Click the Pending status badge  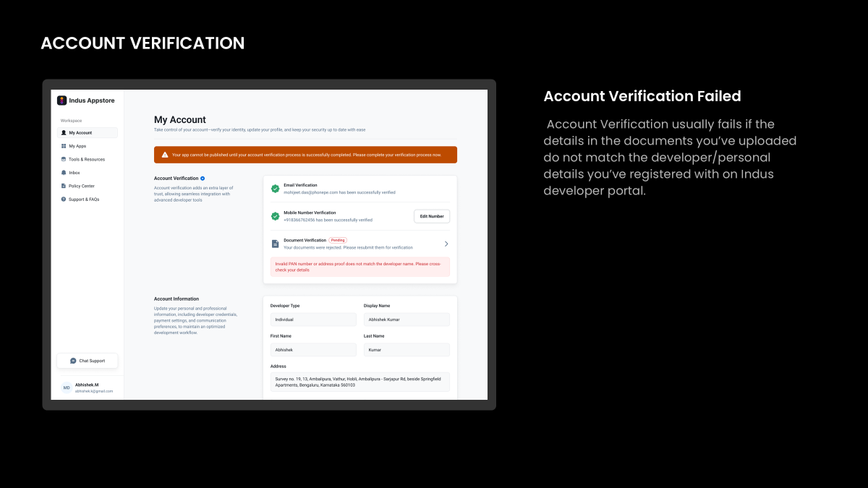pos(338,239)
